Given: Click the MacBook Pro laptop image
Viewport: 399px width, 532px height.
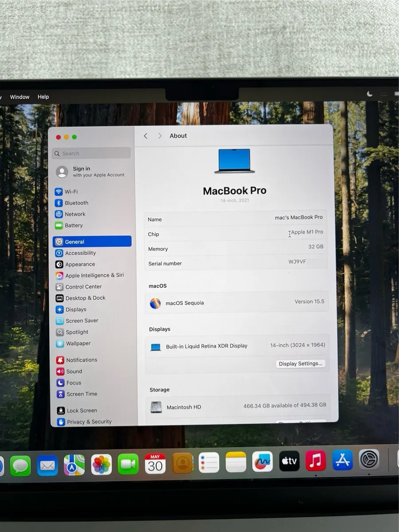Looking at the screenshot, I should (235, 161).
